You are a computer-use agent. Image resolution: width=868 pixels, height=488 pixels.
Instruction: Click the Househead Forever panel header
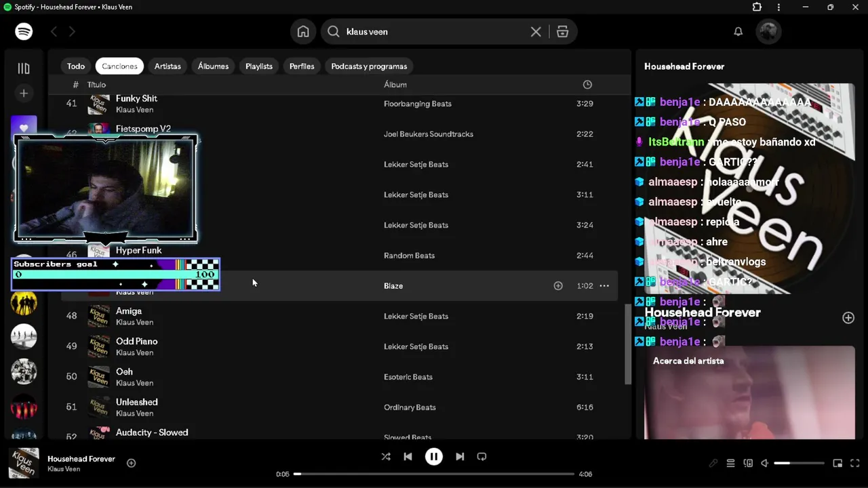click(x=684, y=66)
